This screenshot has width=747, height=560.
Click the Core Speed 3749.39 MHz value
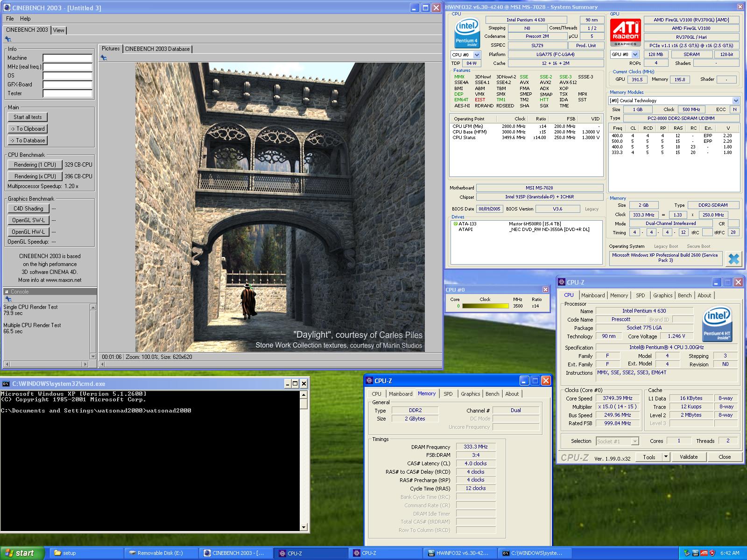618,399
